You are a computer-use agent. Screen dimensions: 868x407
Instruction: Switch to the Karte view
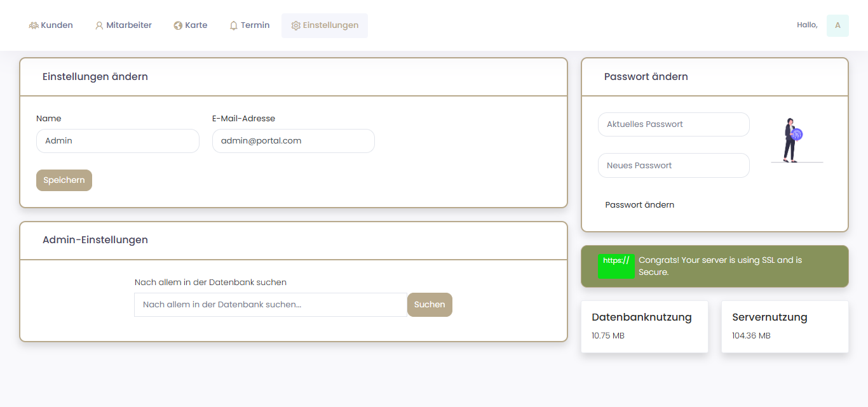point(196,25)
